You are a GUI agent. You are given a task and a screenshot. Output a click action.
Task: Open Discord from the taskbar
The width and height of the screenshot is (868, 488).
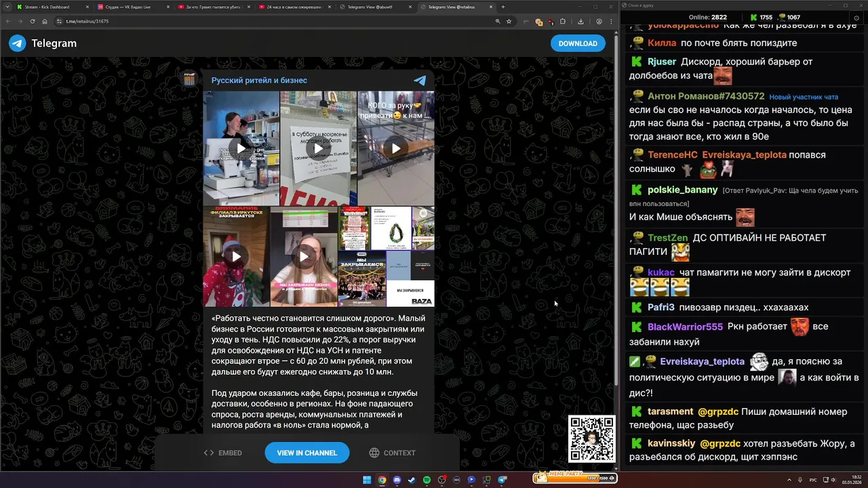[397, 480]
